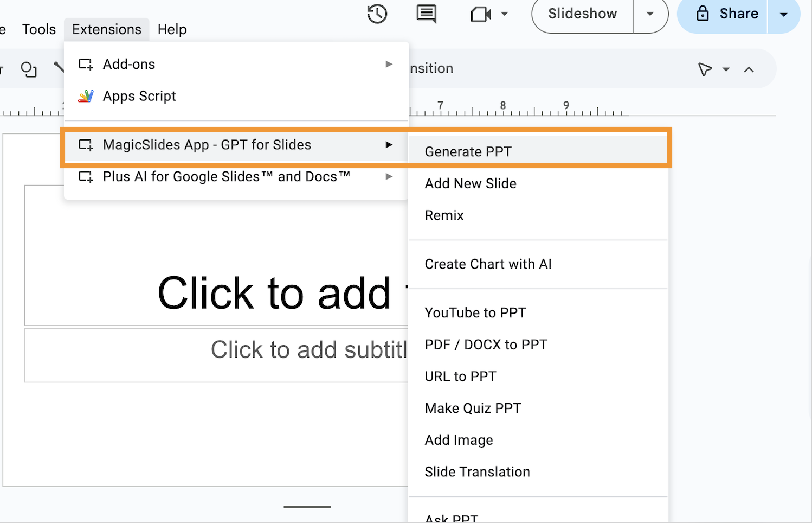This screenshot has height=523, width=812.
Task: Click the Plus AI submenu arrow
Action: [x=389, y=177]
